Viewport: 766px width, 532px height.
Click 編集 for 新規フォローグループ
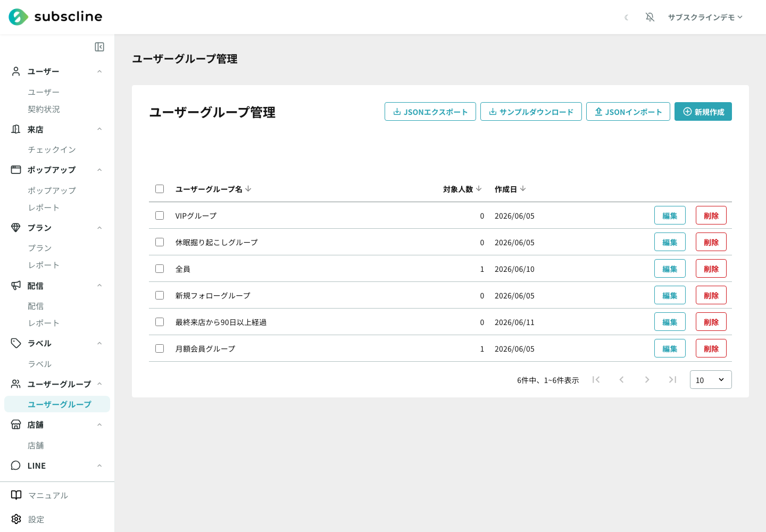click(x=670, y=295)
